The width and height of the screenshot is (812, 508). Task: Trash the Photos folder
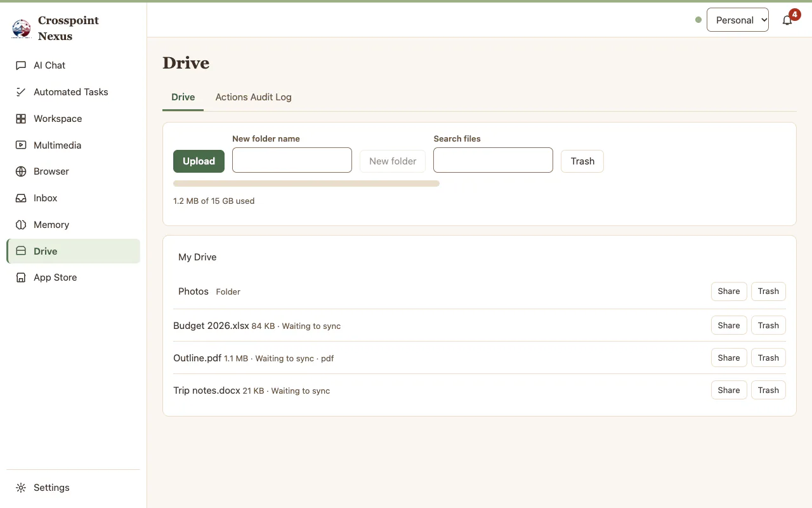768,291
